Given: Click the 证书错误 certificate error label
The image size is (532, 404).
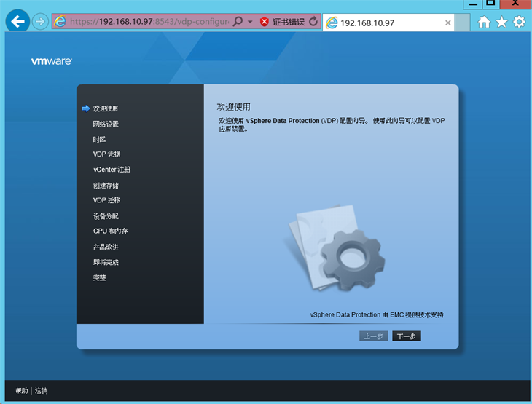Looking at the screenshot, I should (289, 22).
